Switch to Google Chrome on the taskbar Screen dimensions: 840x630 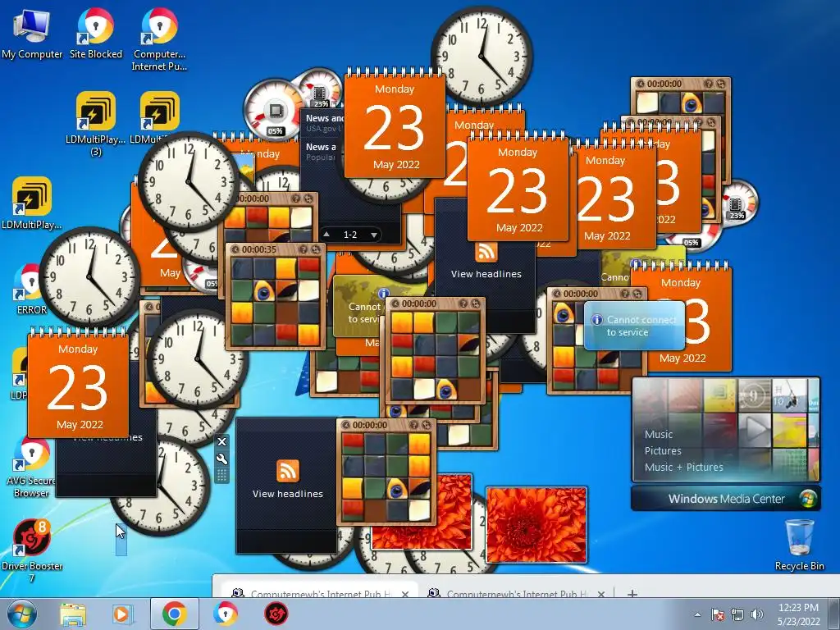[174, 614]
